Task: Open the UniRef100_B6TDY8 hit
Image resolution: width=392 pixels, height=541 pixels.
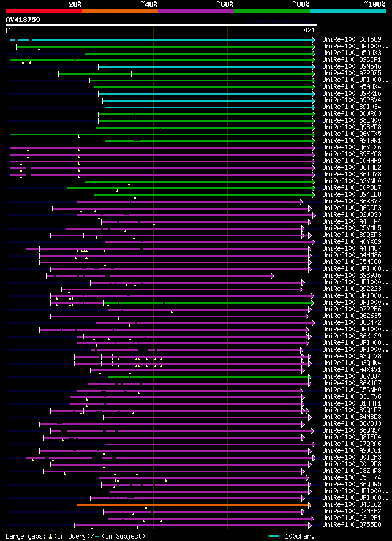Action: point(352,175)
